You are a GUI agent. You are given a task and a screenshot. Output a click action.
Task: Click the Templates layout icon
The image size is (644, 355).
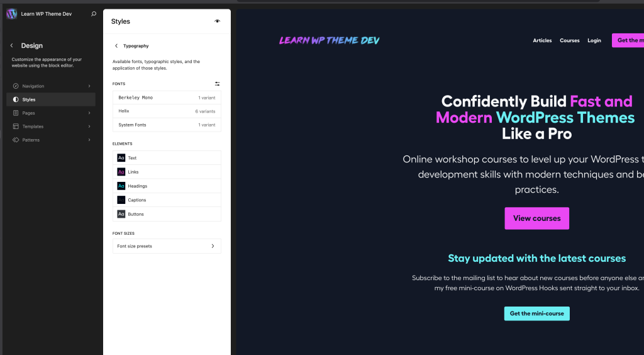(16, 127)
